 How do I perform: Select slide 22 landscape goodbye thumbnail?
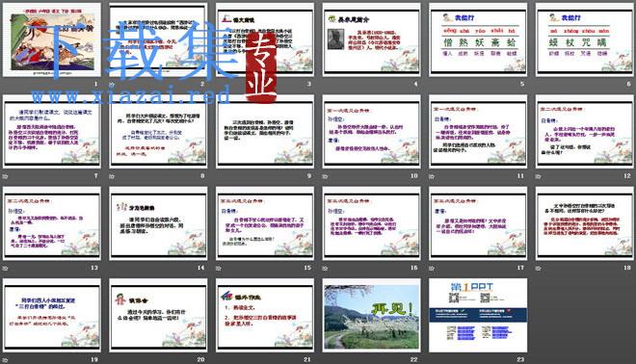pyautogui.click(x=372, y=315)
